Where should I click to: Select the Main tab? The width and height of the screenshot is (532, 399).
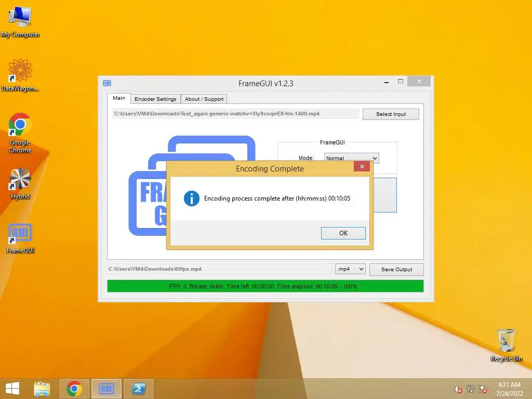[x=119, y=98]
